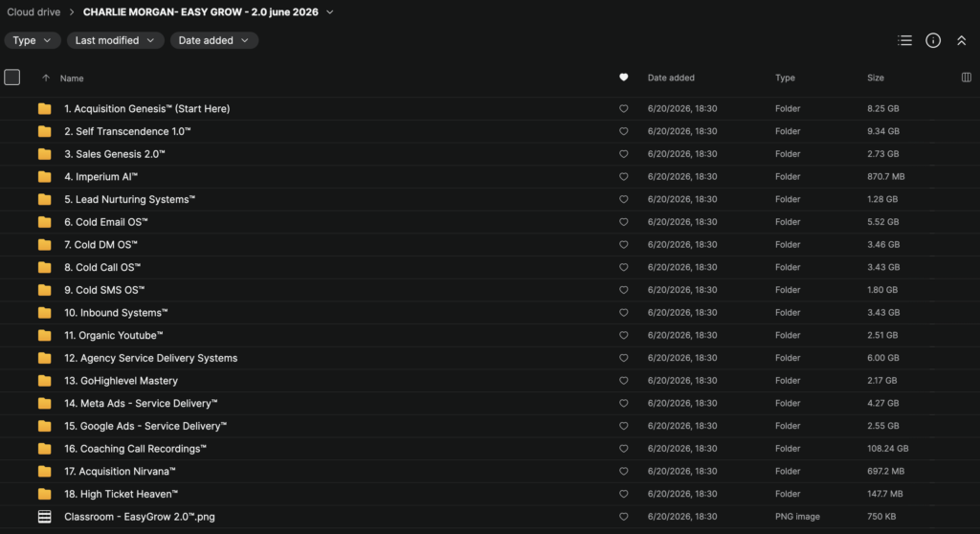Tick the select-all checkbox
Viewport: 980px width, 534px height.
coord(11,78)
